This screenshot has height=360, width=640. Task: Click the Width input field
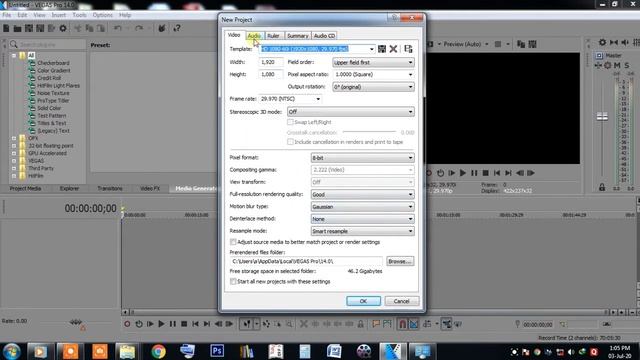(270, 62)
